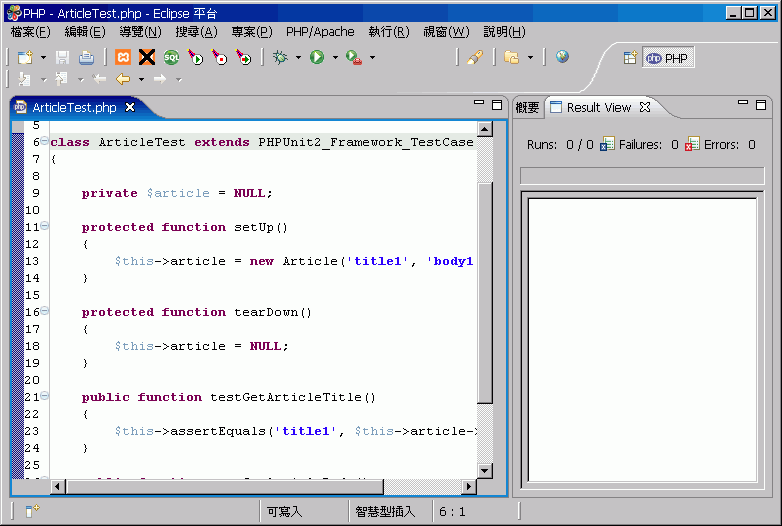The width and height of the screenshot is (782, 526).
Task: Click the New file wizard icon
Action: click(x=25, y=57)
